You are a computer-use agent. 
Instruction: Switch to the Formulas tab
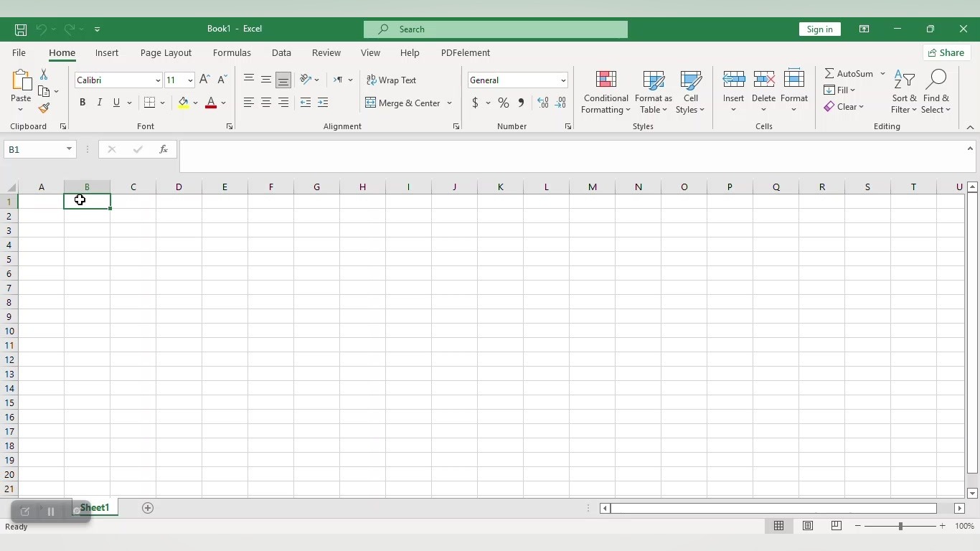pos(232,52)
